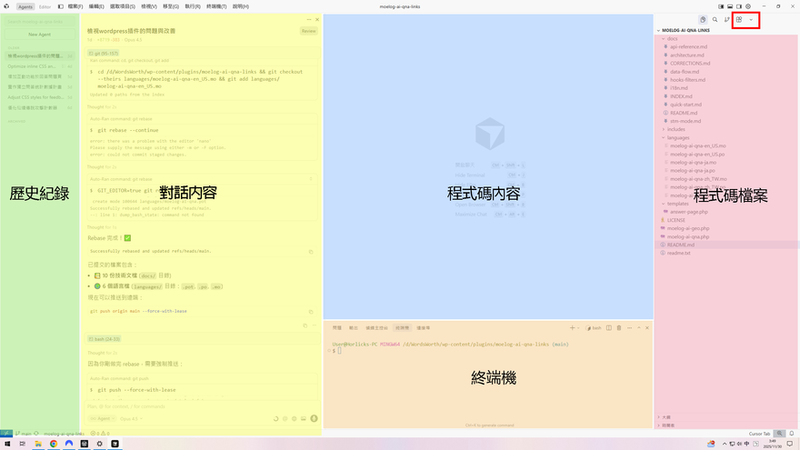Open the 編輯(E) menu

(96, 7)
